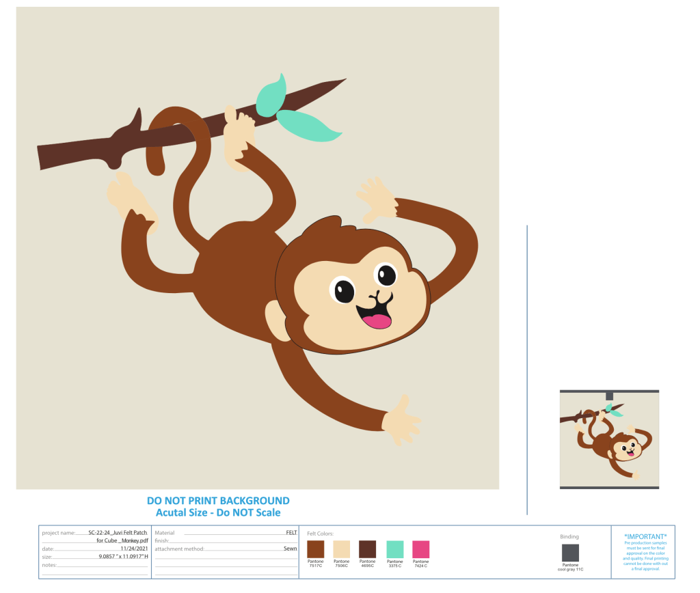Select the Pantone 7506C cream swatch
700x593 pixels.
coord(341,549)
